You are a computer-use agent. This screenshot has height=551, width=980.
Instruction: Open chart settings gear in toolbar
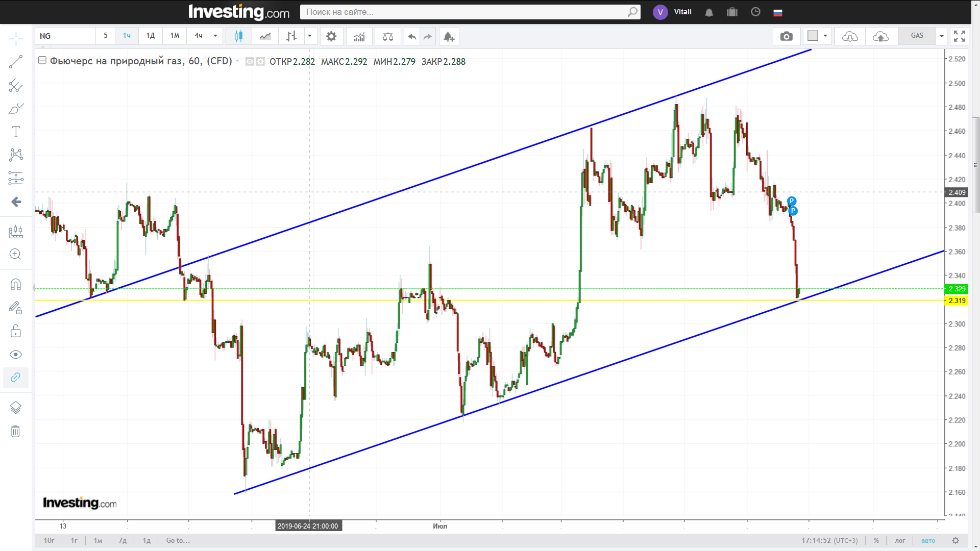click(x=331, y=36)
